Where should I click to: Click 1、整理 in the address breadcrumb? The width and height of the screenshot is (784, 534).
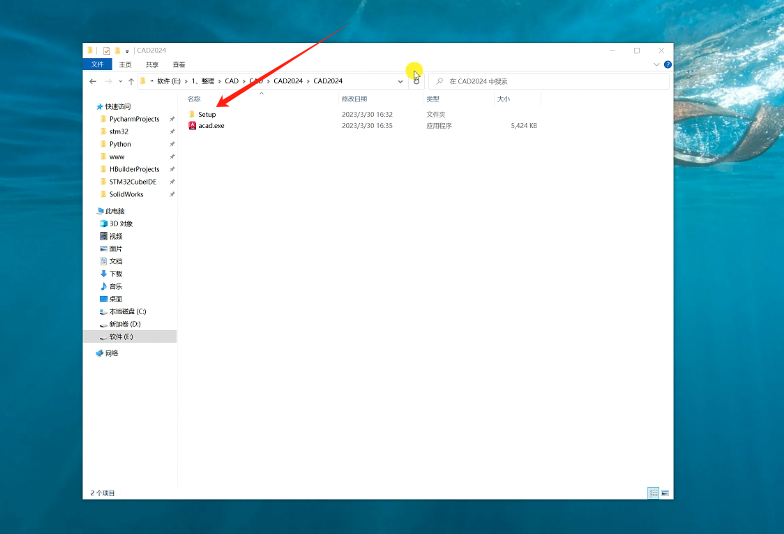click(202, 81)
